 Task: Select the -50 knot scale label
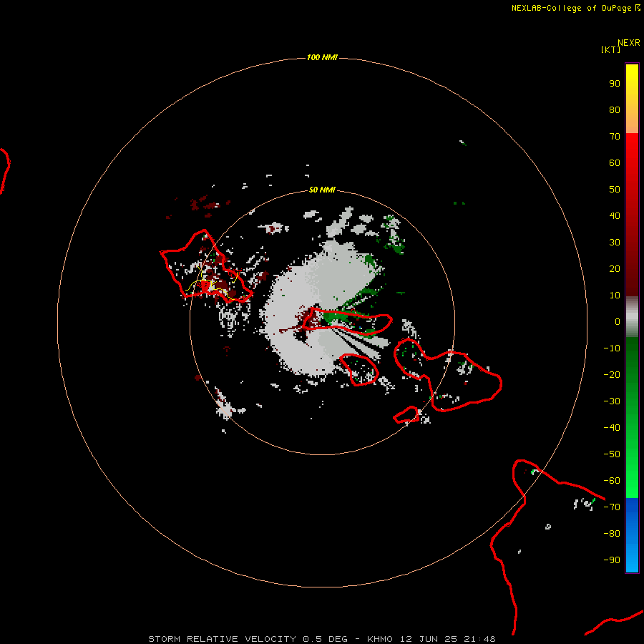[612, 454]
